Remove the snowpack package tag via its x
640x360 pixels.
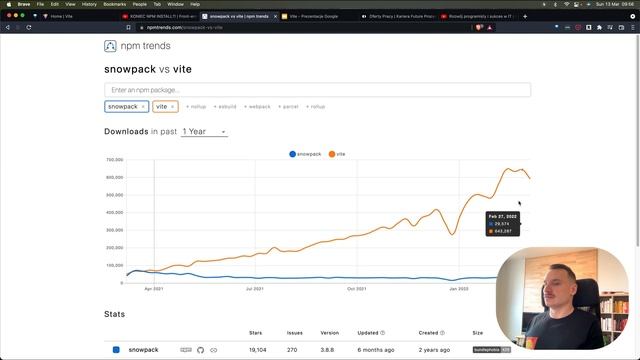click(143, 107)
